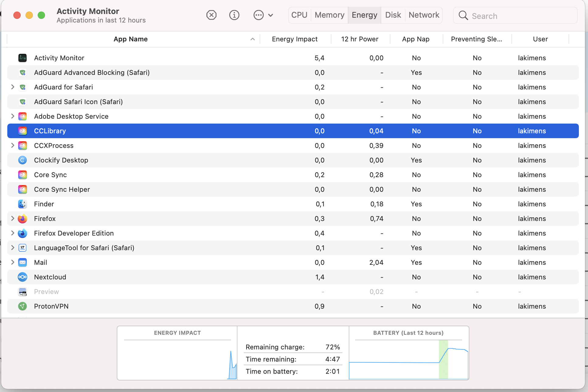Click the Mail app icon

22,262
